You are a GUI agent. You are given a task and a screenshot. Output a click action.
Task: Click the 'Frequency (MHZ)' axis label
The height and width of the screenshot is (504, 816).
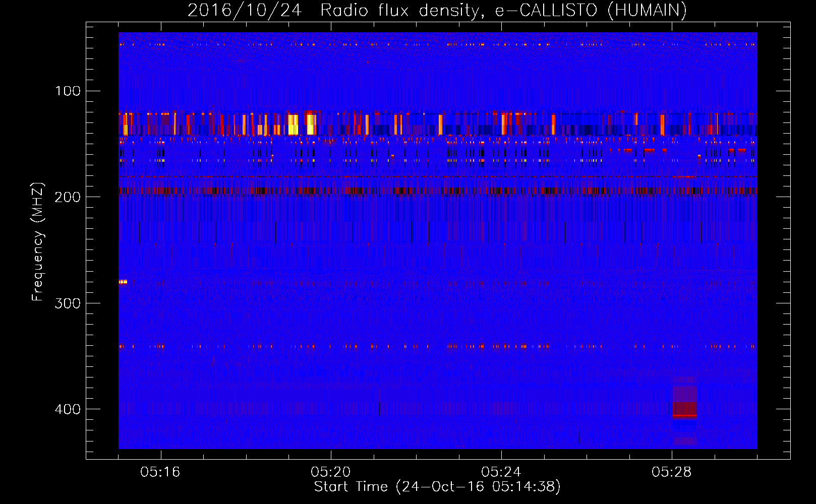[x=38, y=242]
